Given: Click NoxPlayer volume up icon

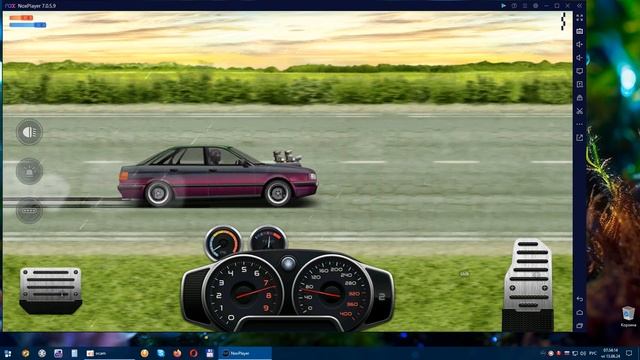Looking at the screenshot, I should coord(580,44).
